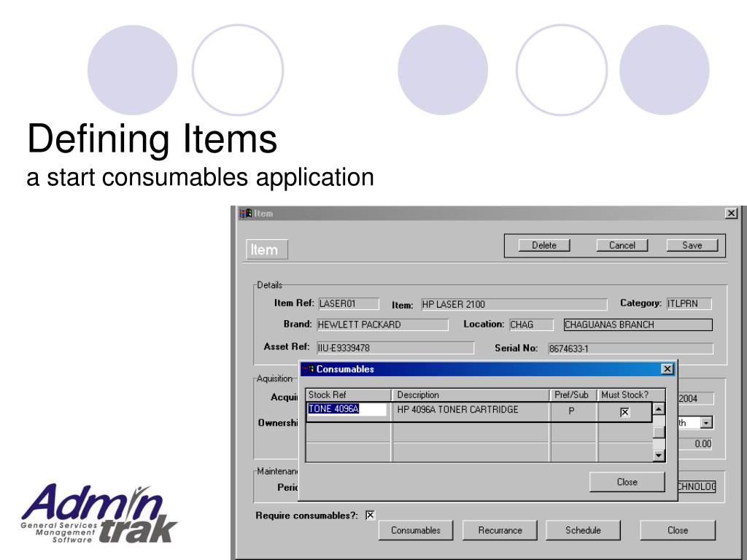Click the scrollbar thumb in the consumables grid
The height and width of the screenshot is (560, 747).
(x=659, y=432)
